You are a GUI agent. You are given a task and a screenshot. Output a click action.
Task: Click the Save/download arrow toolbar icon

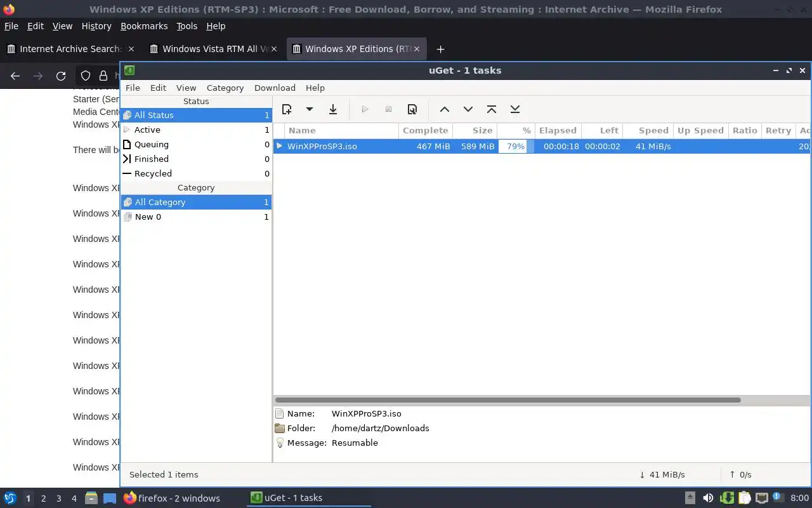[x=333, y=109]
